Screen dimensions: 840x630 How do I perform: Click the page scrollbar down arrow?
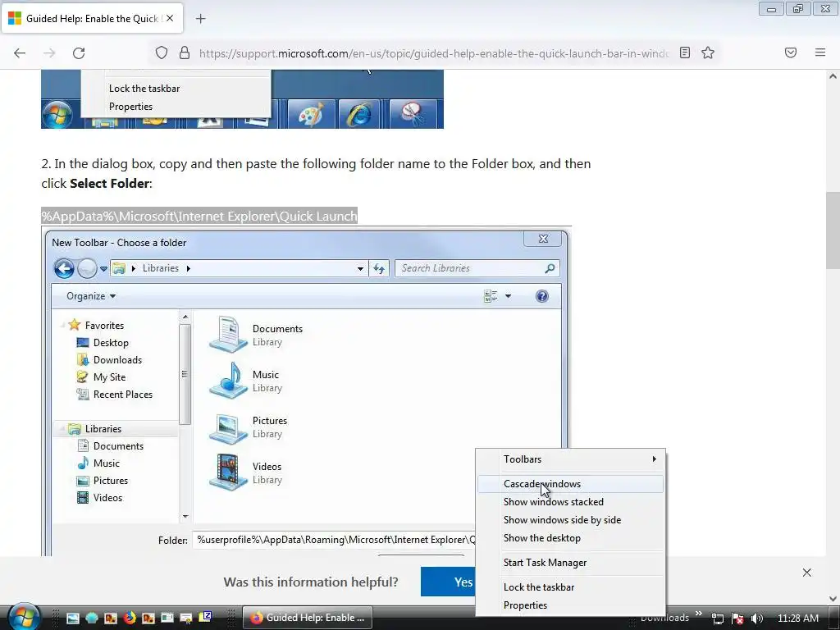tap(833, 598)
